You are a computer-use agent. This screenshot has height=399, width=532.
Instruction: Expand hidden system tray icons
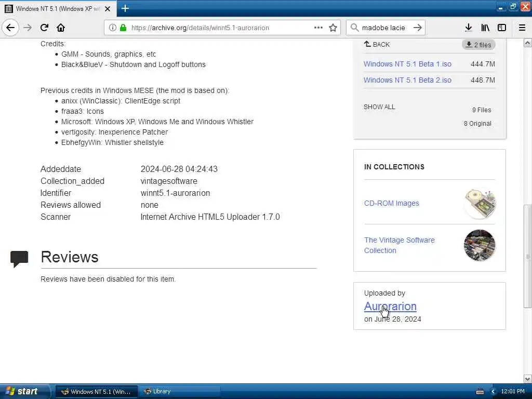(x=493, y=392)
